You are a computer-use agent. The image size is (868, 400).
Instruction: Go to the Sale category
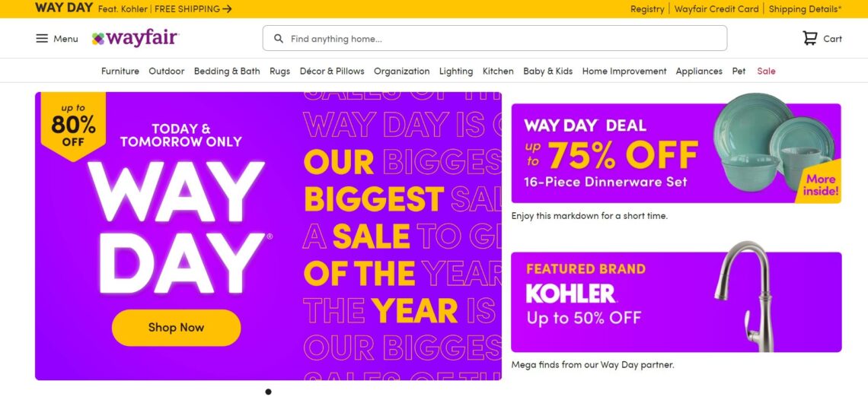(x=766, y=71)
